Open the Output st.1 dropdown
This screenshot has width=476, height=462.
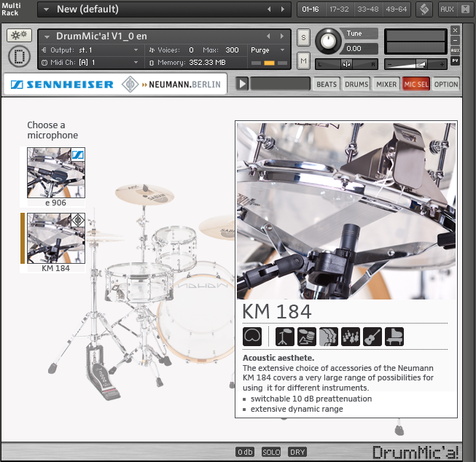pyautogui.click(x=136, y=50)
